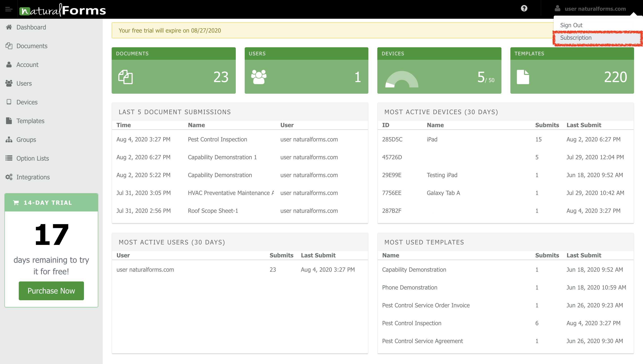The image size is (643, 364).
Task: Click the naturalForms logo
Action: click(x=63, y=10)
